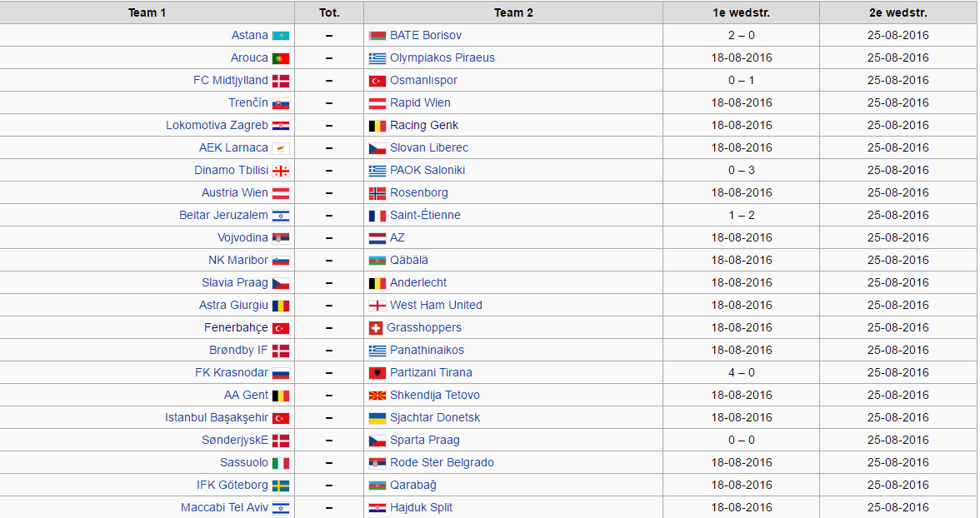The height and width of the screenshot is (518, 980).
Task: Click the 1 – 2 score in Beitar Jeruzalem row
Action: (742, 216)
